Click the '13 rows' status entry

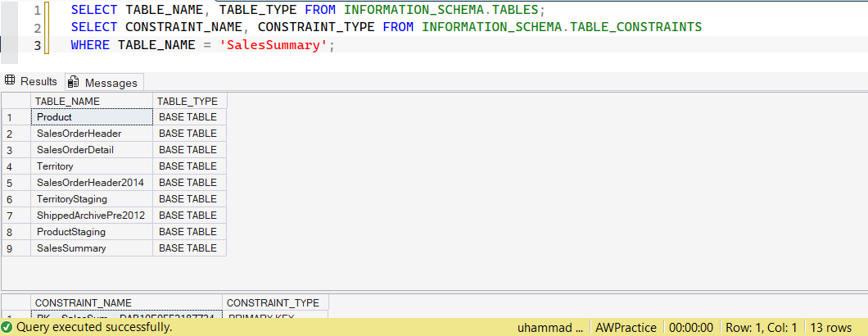coord(830,327)
